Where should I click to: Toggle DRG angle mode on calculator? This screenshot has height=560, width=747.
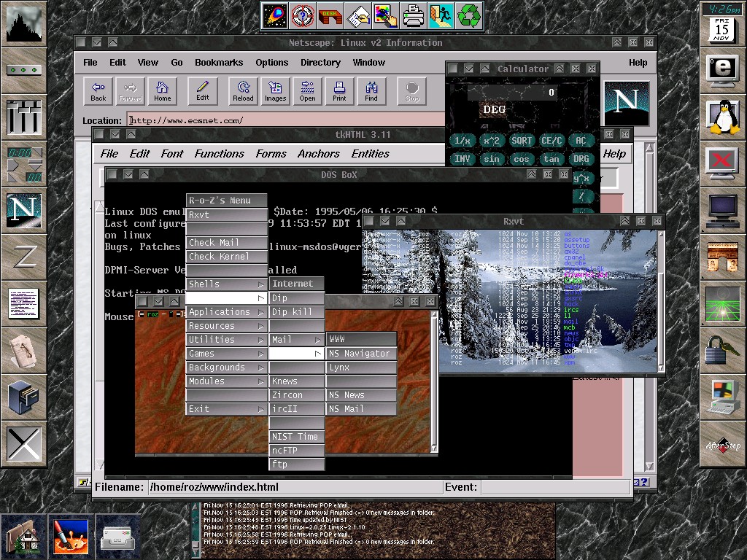[581, 159]
